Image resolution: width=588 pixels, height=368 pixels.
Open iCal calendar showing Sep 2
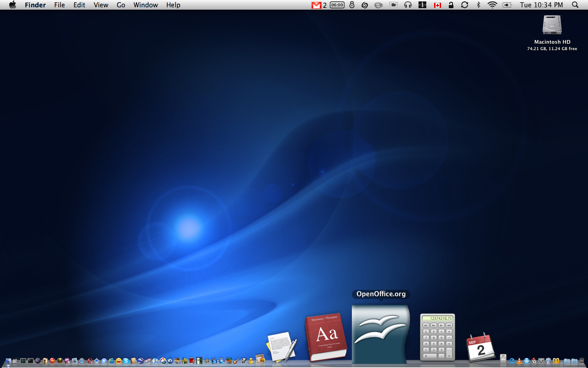pos(481,347)
